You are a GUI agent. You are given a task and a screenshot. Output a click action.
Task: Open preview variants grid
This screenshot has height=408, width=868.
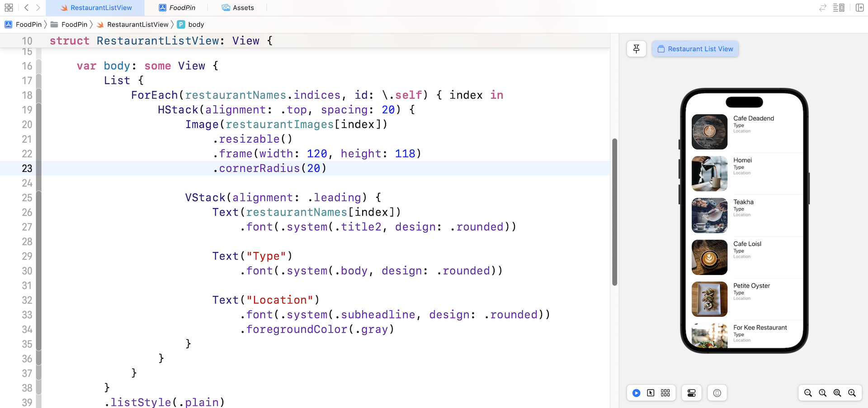point(665,393)
